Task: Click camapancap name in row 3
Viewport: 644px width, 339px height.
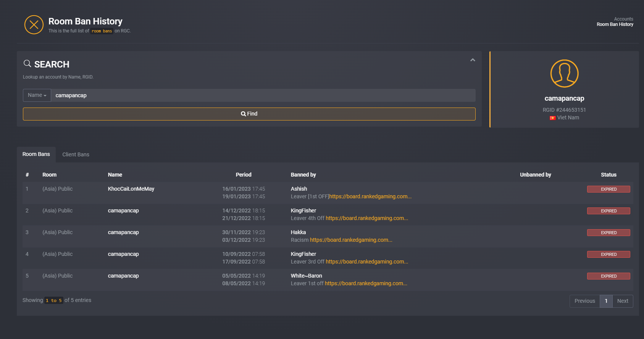Action: [123, 232]
